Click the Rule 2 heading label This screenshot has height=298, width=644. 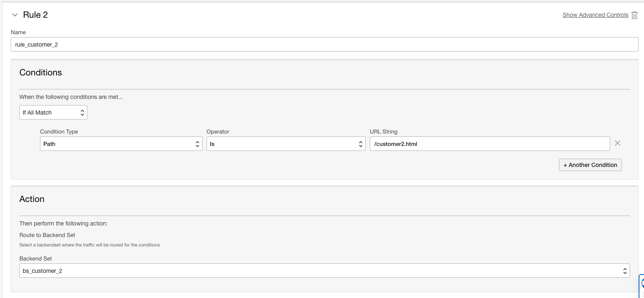[36, 14]
